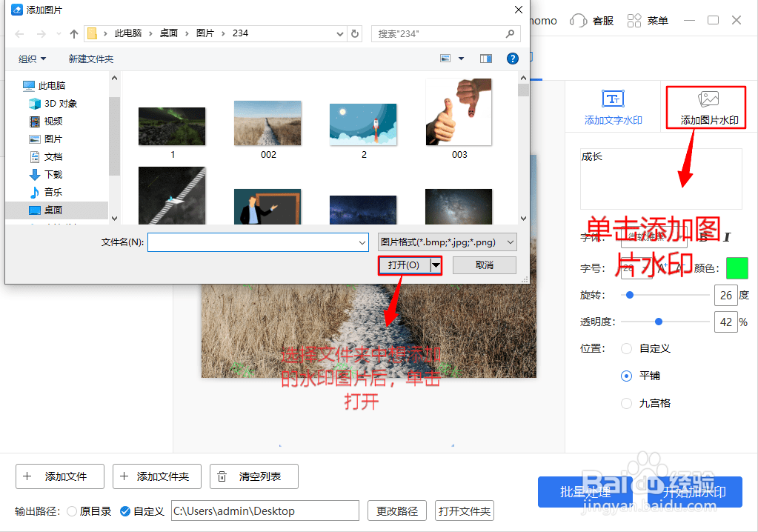This screenshot has width=758, height=532.
Task: Open help via the blue question mark icon
Action: click(x=512, y=59)
